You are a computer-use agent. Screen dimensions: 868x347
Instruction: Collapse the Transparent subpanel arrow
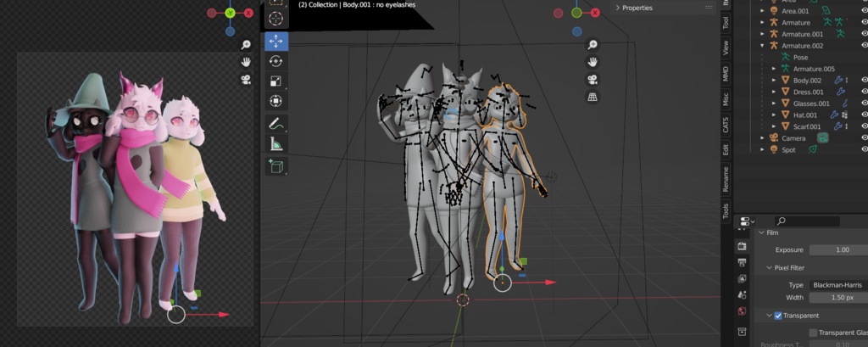769,316
